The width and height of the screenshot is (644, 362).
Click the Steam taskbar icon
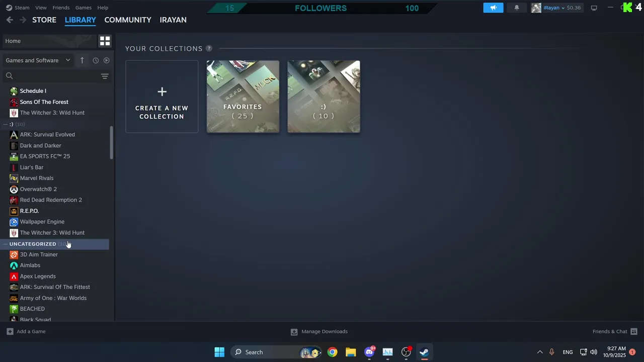[x=424, y=352]
